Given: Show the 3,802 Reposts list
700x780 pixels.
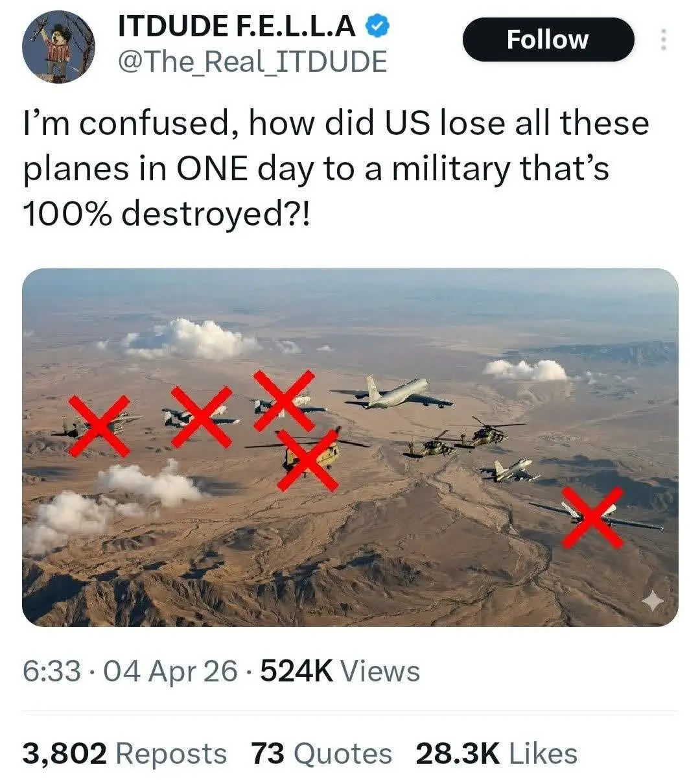Looking at the screenshot, I should pyautogui.click(x=125, y=753).
